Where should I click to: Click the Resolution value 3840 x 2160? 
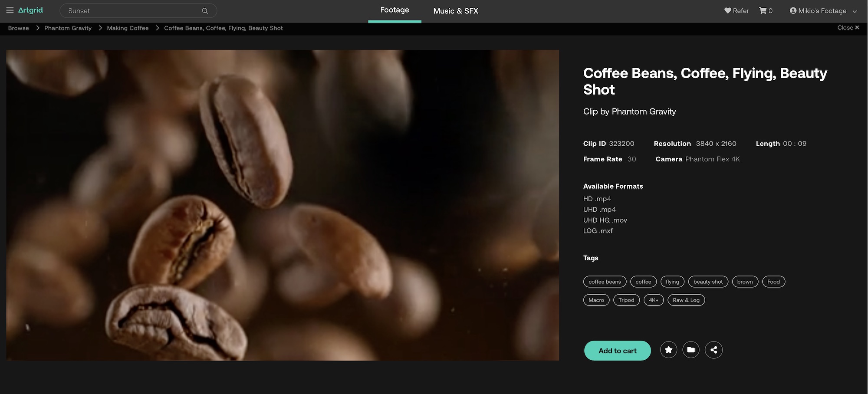716,144
